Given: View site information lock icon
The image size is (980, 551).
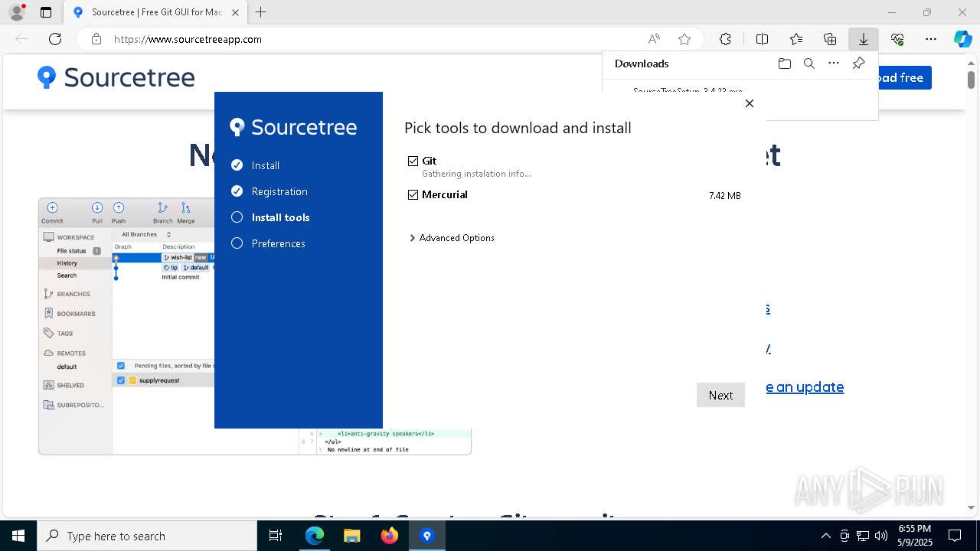Looking at the screenshot, I should (96, 39).
